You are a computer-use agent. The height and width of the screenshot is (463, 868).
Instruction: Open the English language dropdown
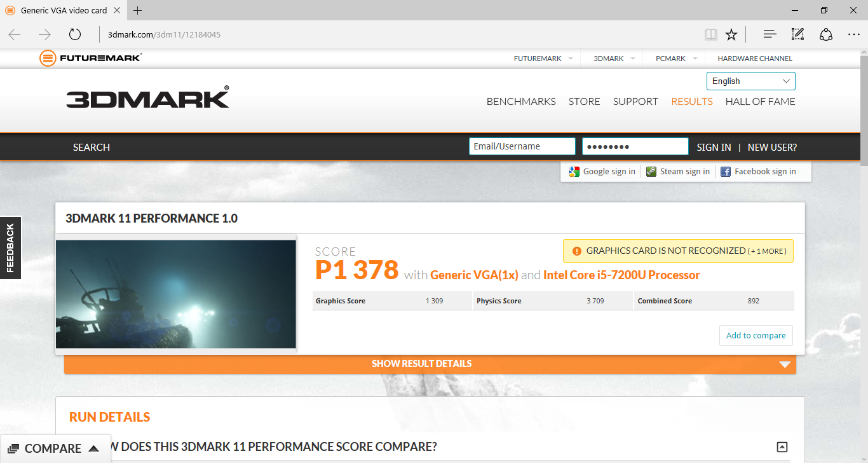click(750, 81)
